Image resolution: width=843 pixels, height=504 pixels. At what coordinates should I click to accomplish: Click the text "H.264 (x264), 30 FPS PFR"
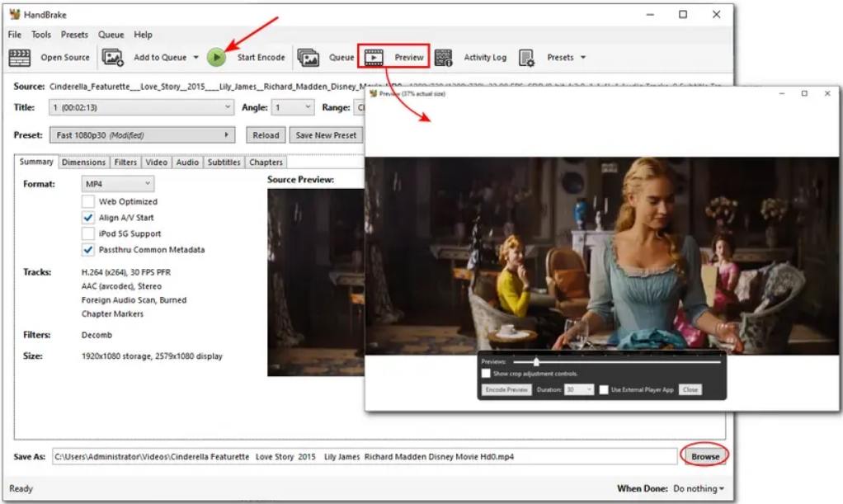tap(126, 272)
